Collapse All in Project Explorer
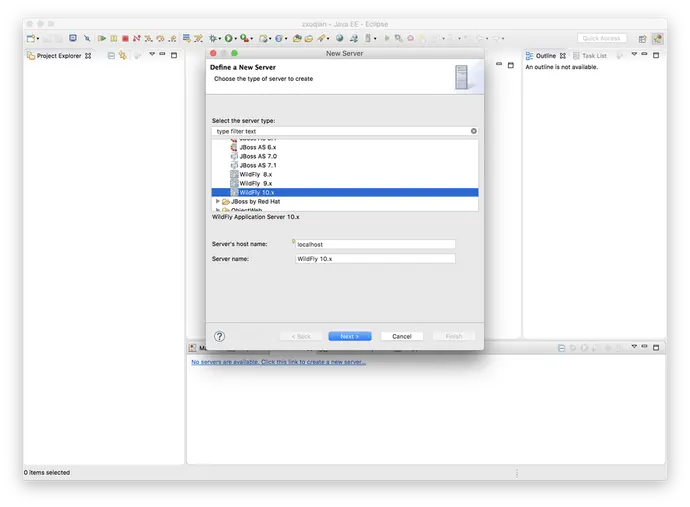The height and width of the screenshot is (507, 690). coord(111,55)
